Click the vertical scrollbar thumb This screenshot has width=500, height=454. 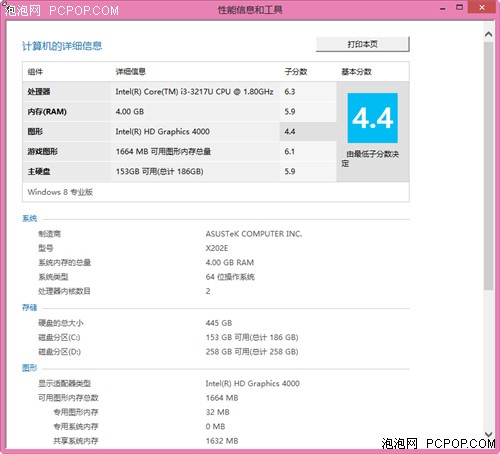pyautogui.click(x=489, y=166)
